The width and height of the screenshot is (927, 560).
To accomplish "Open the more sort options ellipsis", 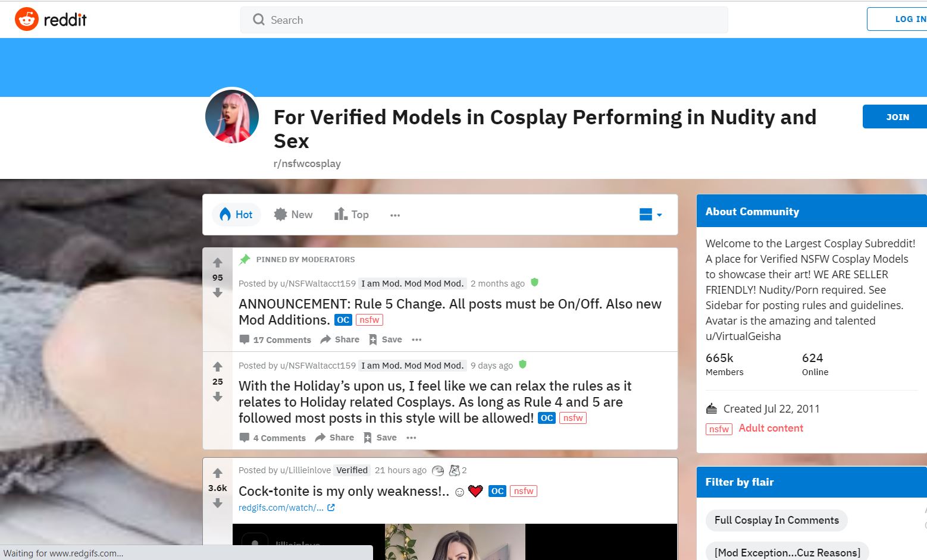I will (x=395, y=215).
